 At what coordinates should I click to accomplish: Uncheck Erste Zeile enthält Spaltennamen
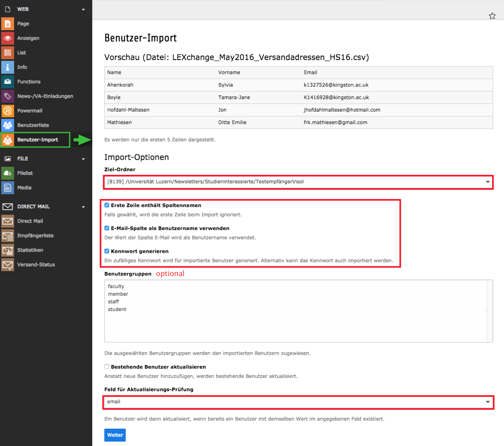tap(107, 205)
